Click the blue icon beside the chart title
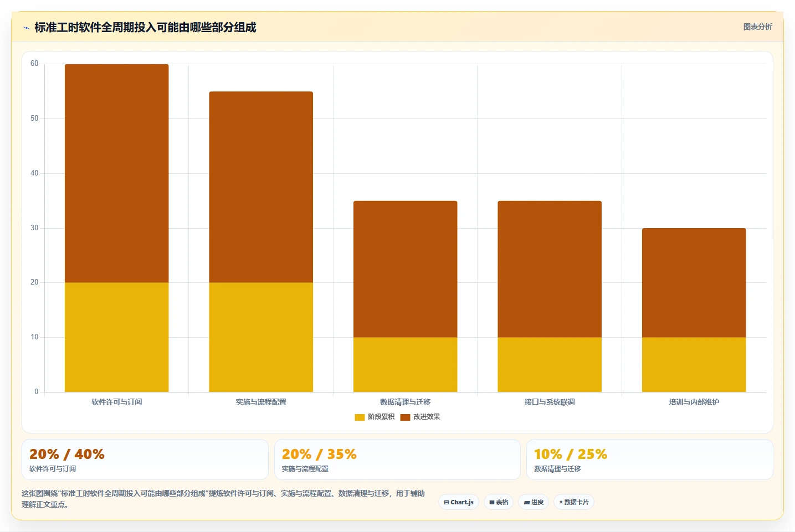The height and width of the screenshot is (532, 795). 26,28
